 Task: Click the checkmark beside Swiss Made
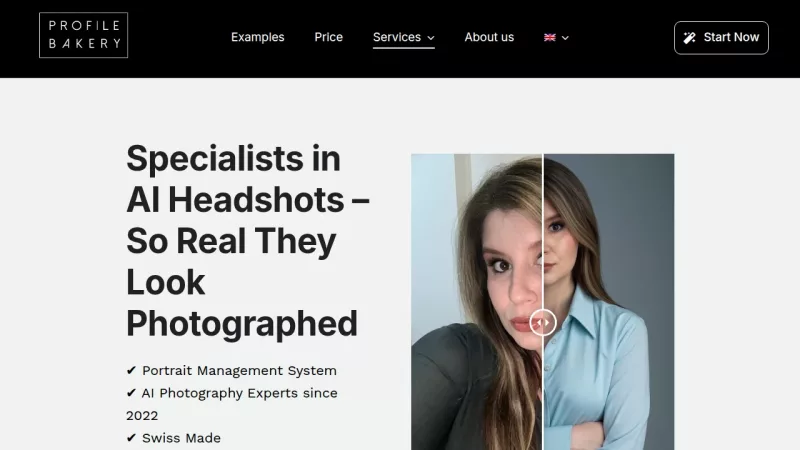131,438
